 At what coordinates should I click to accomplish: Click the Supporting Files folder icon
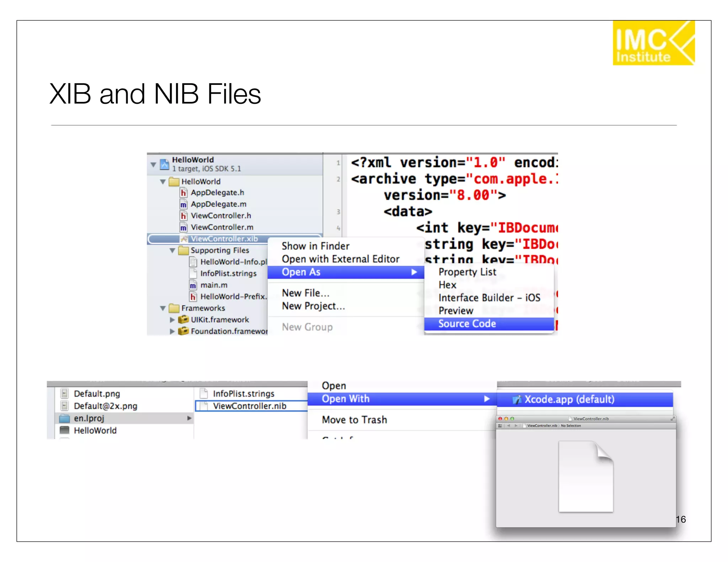(x=183, y=250)
